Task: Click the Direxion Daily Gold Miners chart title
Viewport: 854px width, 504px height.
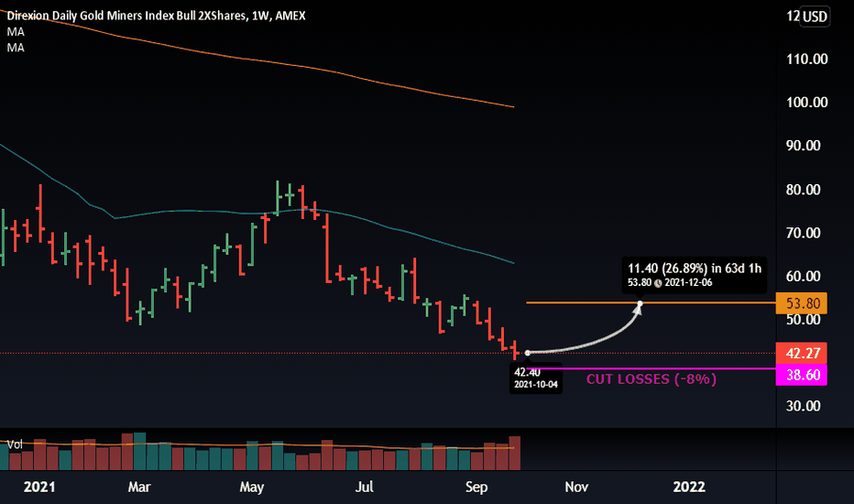Action: [x=156, y=16]
